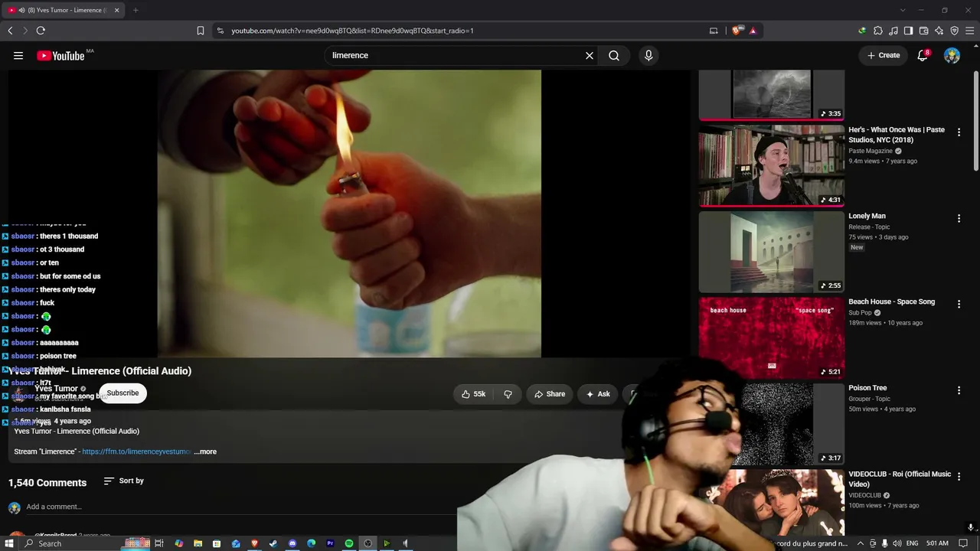Image resolution: width=980 pixels, height=551 pixels.
Task: Run search with the magnifier button
Action: coord(614,55)
